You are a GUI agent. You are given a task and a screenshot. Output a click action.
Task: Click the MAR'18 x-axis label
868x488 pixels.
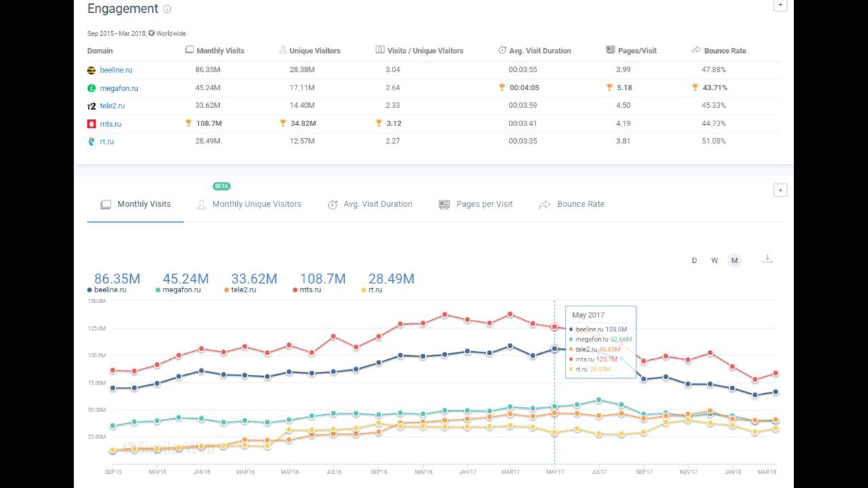click(x=767, y=472)
